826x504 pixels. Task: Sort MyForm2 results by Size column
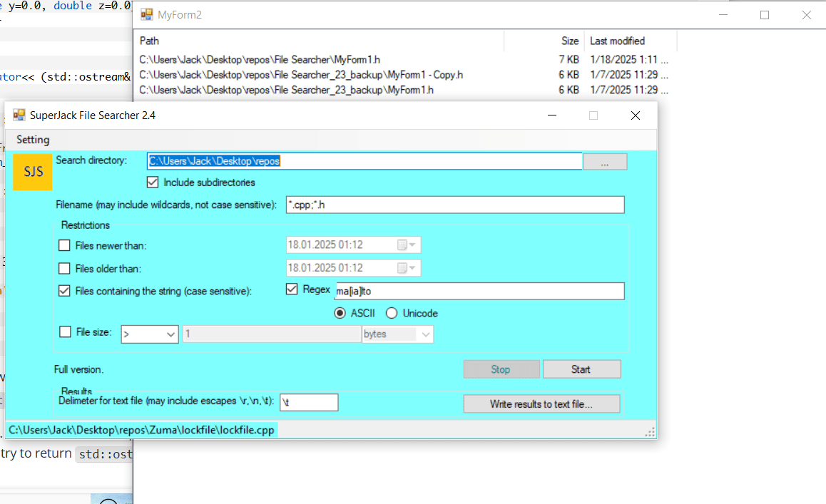pos(545,41)
